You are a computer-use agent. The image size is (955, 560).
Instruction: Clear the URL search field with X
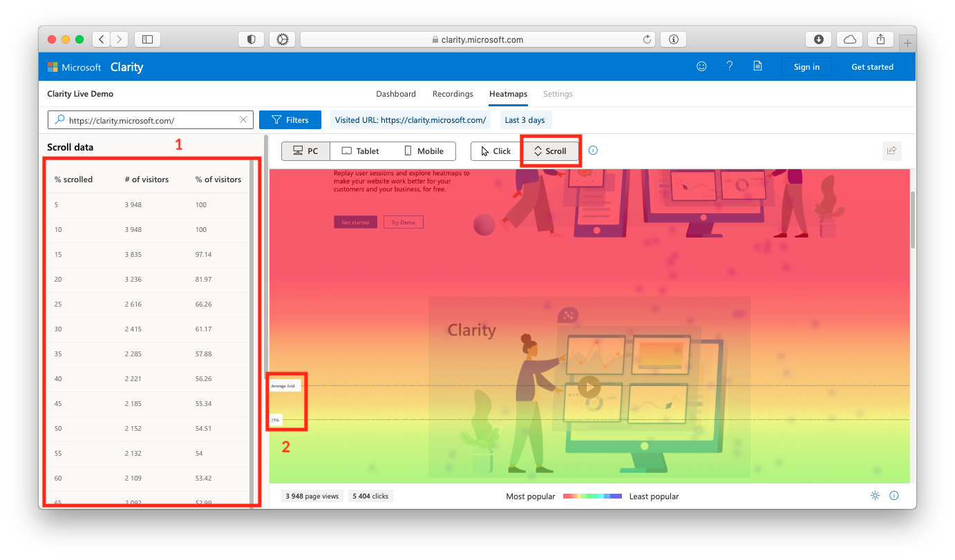pos(243,119)
